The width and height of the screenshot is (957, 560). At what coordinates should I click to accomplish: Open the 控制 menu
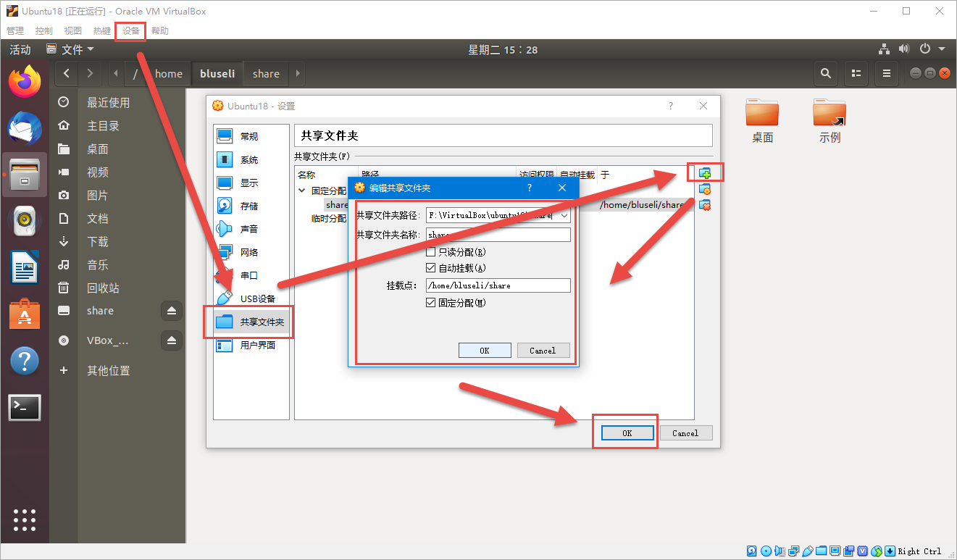point(44,31)
